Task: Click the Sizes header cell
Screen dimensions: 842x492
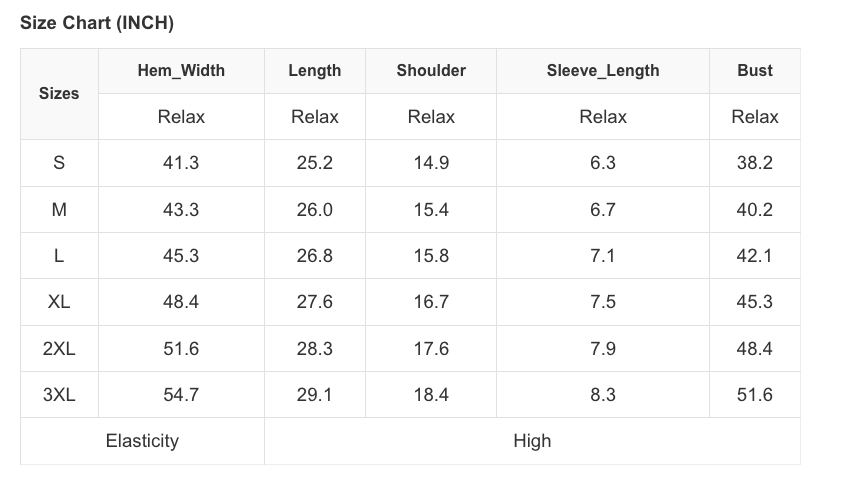Action: coord(59,93)
